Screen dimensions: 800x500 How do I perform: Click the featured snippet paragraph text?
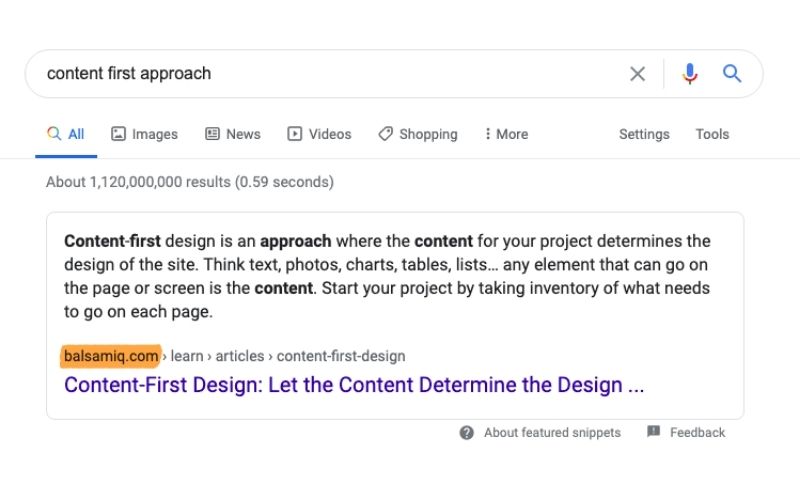coord(387,276)
